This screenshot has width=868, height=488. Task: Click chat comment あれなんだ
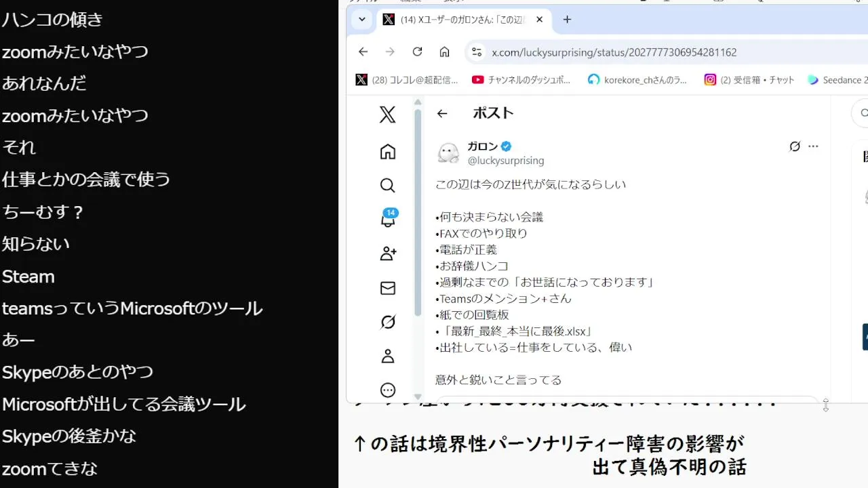click(x=44, y=83)
